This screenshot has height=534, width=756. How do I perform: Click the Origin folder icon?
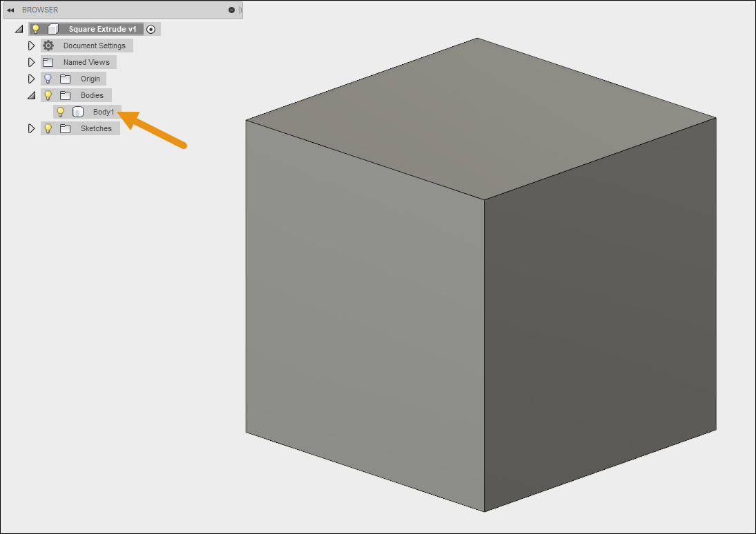65,79
